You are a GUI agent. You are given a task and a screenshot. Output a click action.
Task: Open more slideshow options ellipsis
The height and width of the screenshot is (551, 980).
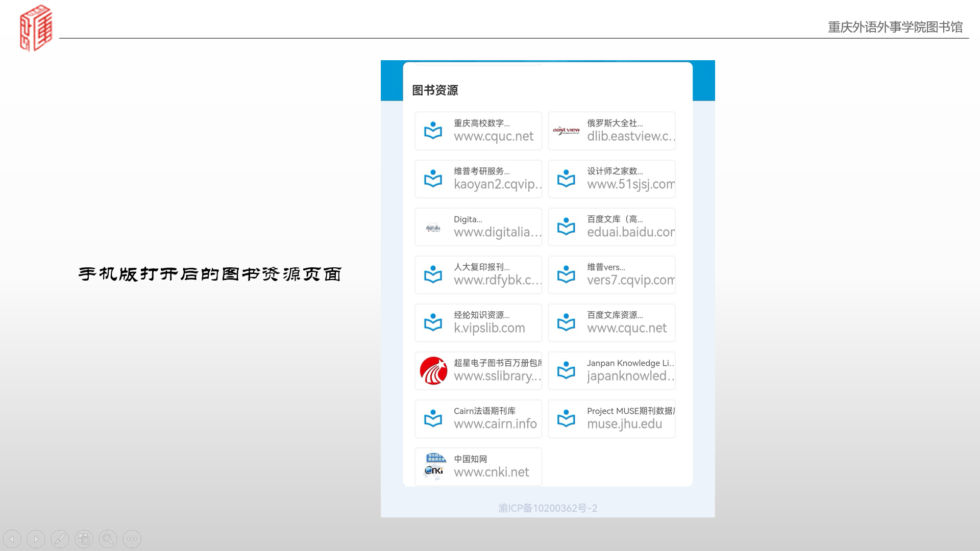(x=132, y=539)
